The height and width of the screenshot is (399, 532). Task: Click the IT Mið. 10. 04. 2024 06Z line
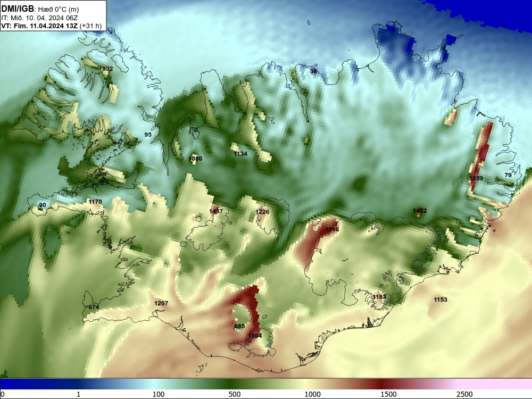pos(39,18)
